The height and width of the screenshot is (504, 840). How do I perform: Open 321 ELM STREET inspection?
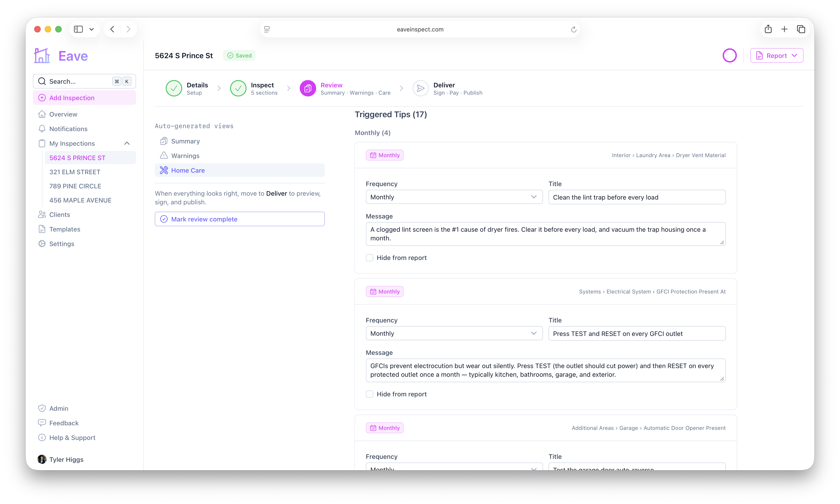(x=90, y=172)
